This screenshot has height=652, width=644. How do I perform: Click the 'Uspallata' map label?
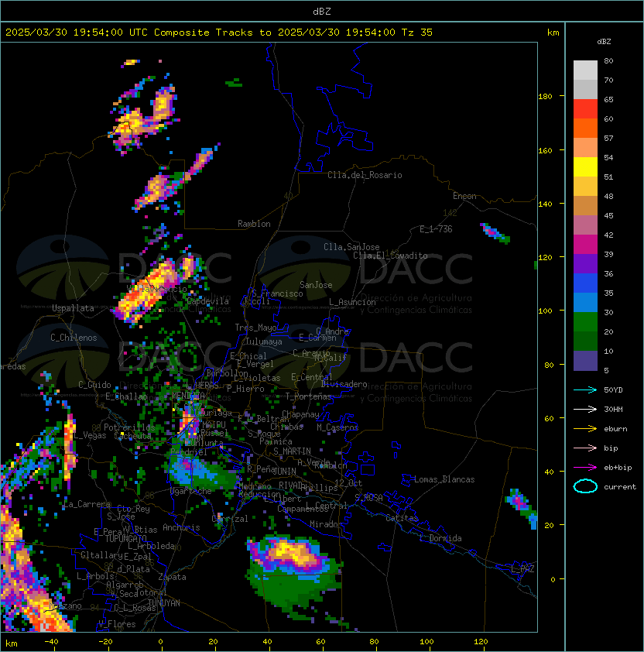(73, 308)
